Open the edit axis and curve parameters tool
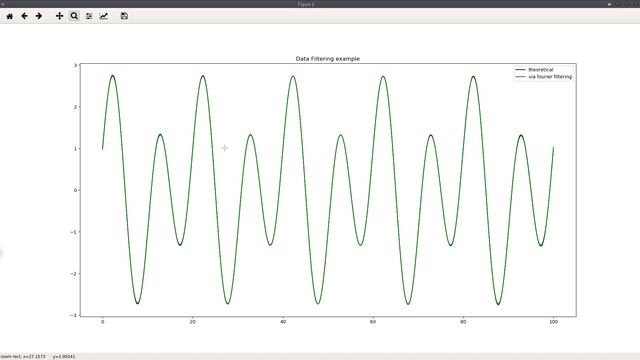The height and width of the screenshot is (360, 640). click(104, 16)
